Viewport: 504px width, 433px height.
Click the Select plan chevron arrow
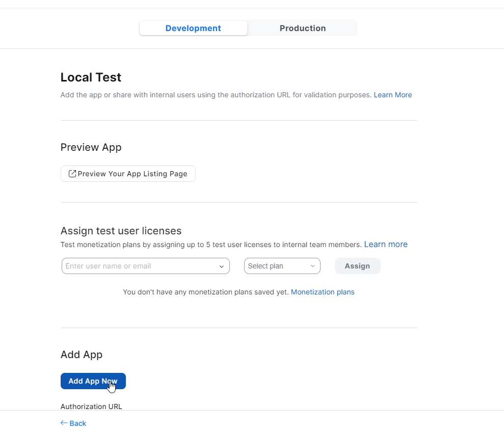[313, 266]
